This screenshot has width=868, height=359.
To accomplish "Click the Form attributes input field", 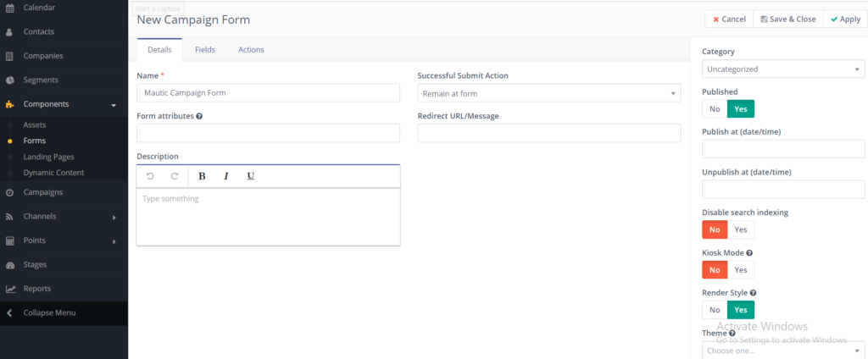I will [x=268, y=133].
